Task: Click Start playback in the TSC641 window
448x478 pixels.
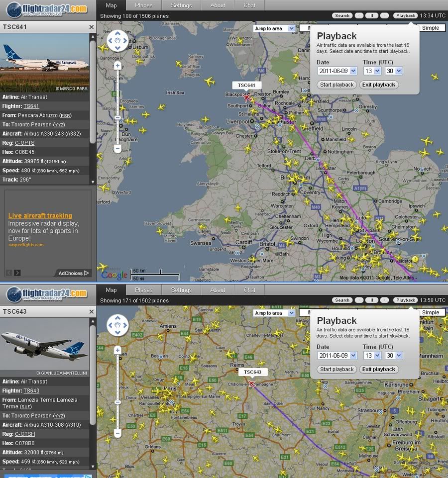Action: point(336,85)
